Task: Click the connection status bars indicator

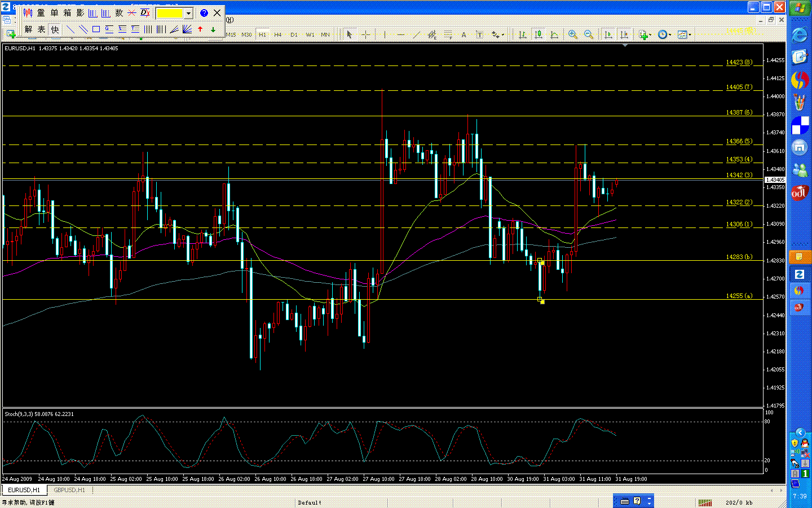Action: pos(705,502)
